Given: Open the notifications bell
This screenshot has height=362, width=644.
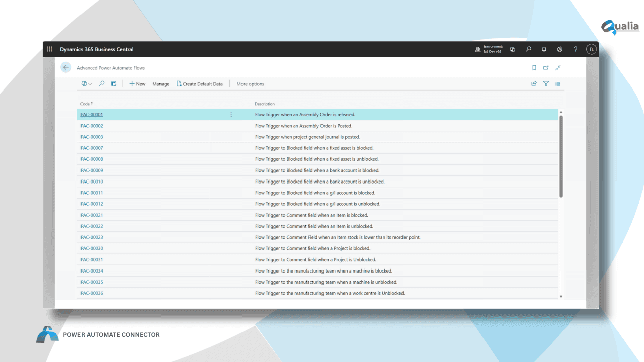Looking at the screenshot, I should click(544, 49).
